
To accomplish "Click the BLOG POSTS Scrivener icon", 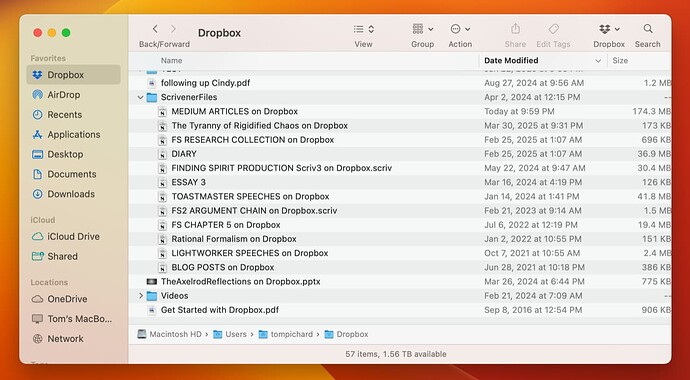I will point(162,267).
